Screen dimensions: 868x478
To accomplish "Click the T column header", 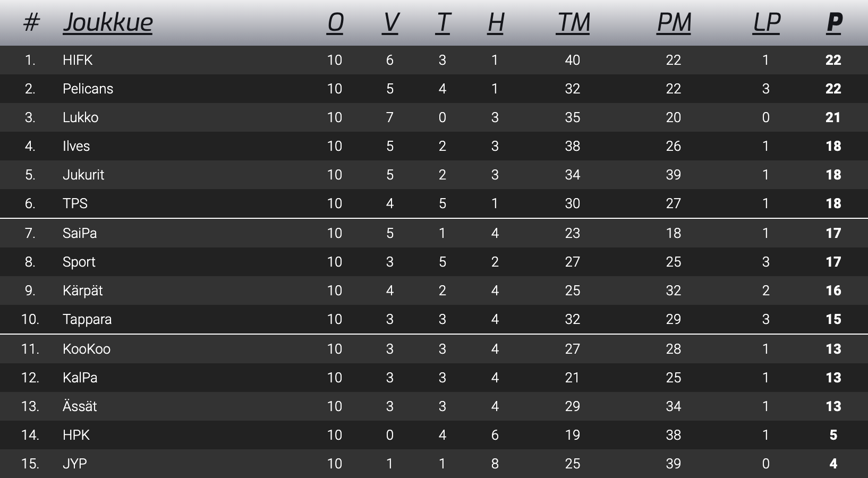I will click(442, 22).
